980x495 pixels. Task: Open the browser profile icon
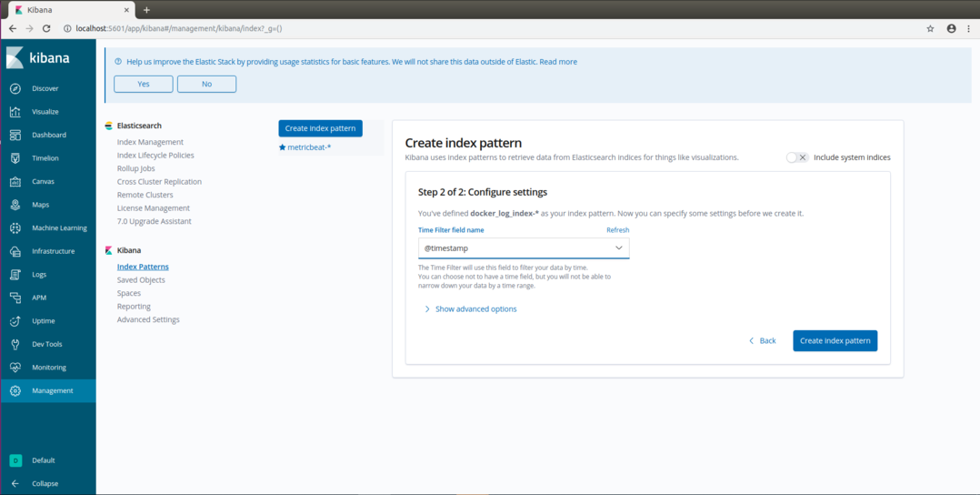tap(951, 29)
